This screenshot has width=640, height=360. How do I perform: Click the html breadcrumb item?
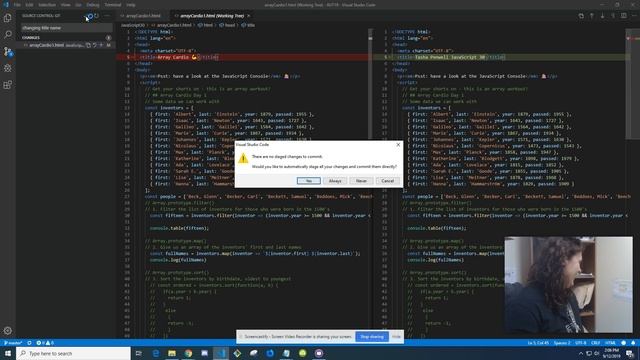205,25
